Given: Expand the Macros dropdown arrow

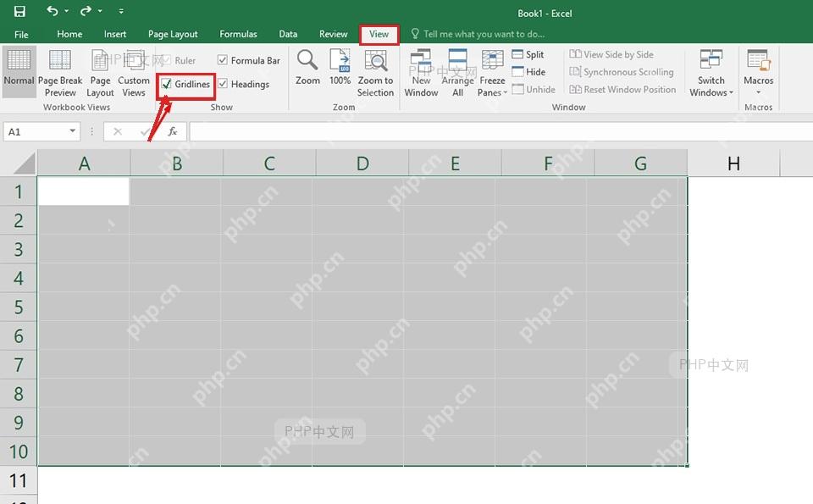Looking at the screenshot, I should tap(758, 93).
